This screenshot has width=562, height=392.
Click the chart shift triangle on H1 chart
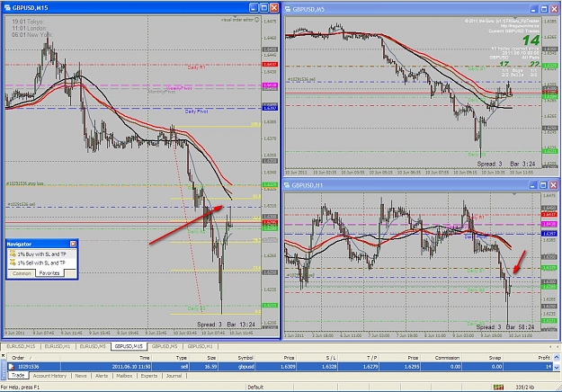pyautogui.click(x=514, y=194)
